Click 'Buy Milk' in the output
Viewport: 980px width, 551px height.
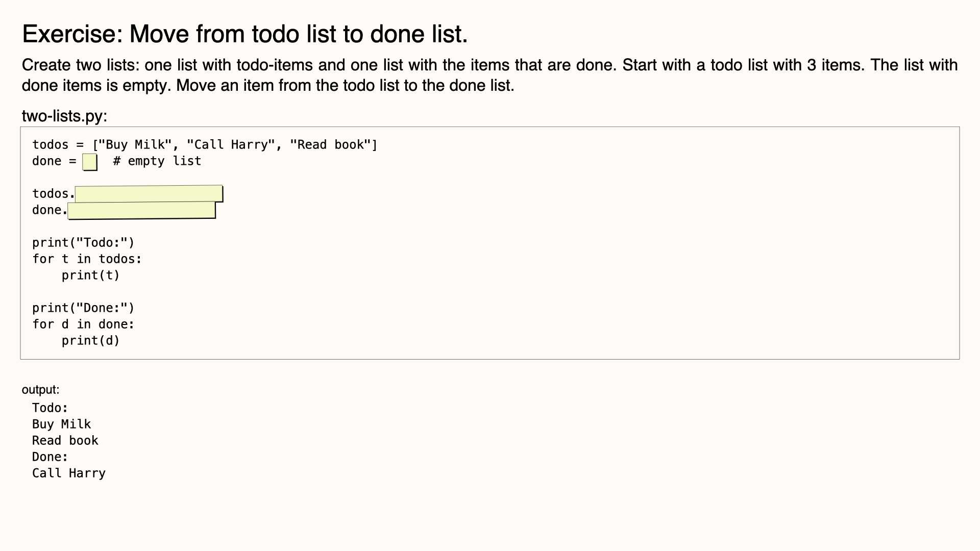point(61,424)
